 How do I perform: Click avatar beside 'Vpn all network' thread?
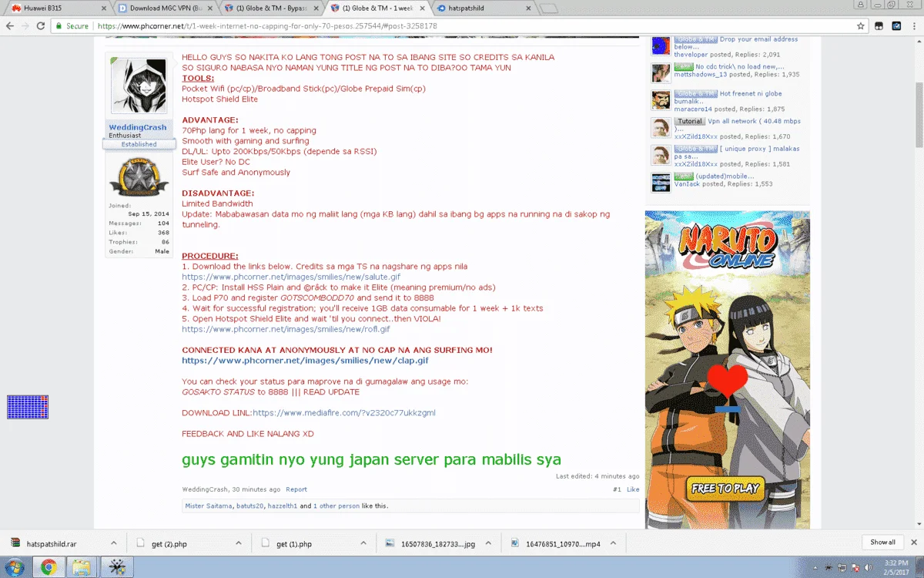point(661,127)
